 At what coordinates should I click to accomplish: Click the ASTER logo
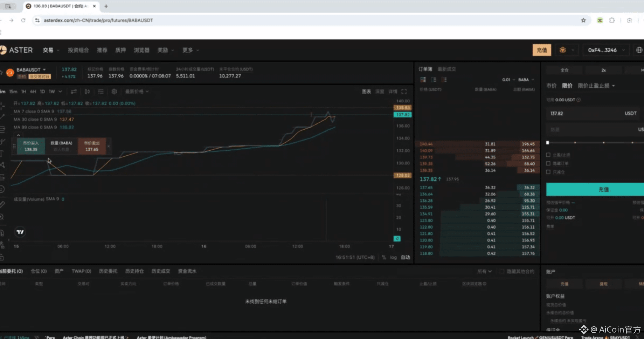coord(16,50)
